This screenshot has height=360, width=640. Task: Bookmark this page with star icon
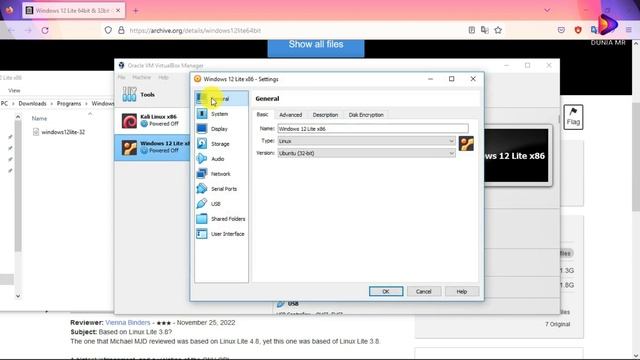pyautogui.click(x=498, y=30)
